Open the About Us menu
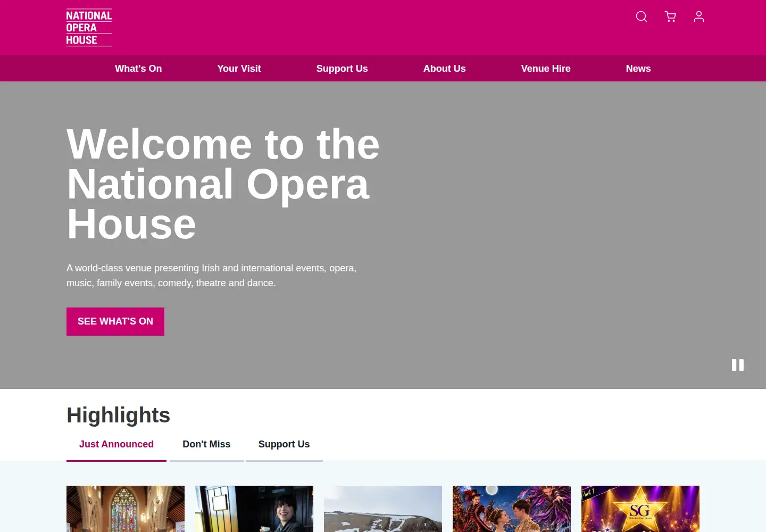The height and width of the screenshot is (532, 766). pyautogui.click(x=445, y=69)
